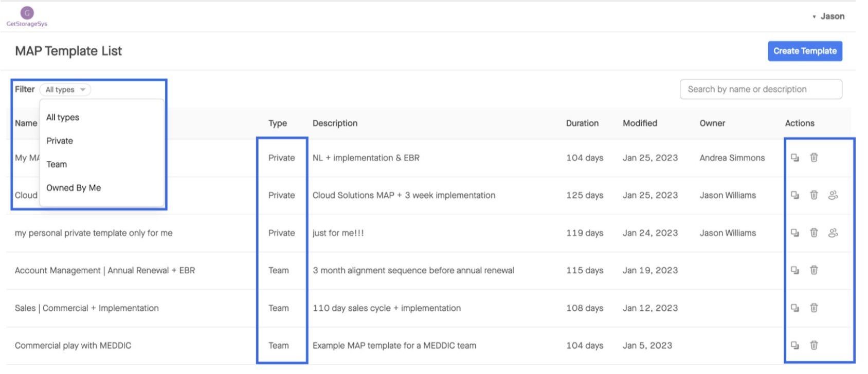
Task: Delete the Sales Commercial + Implementation template
Action: click(814, 308)
